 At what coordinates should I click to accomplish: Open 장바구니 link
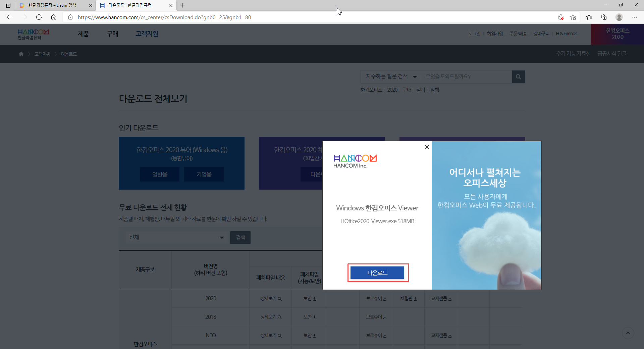[x=541, y=34]
